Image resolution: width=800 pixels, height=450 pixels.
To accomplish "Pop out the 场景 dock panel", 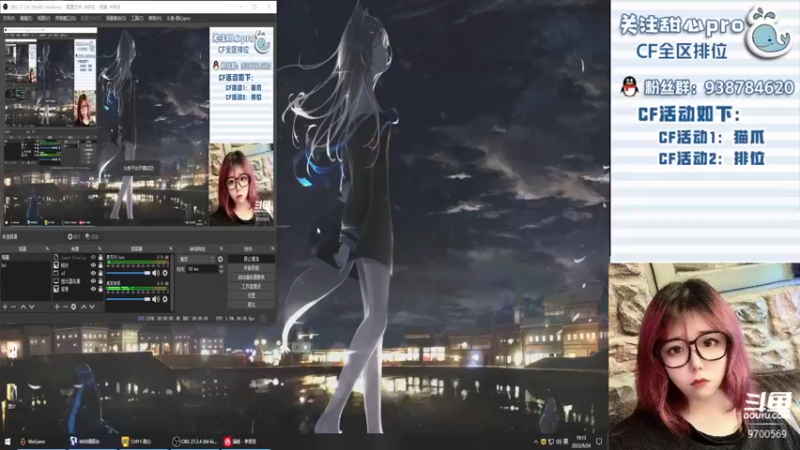I will click(x=47, y=248).
